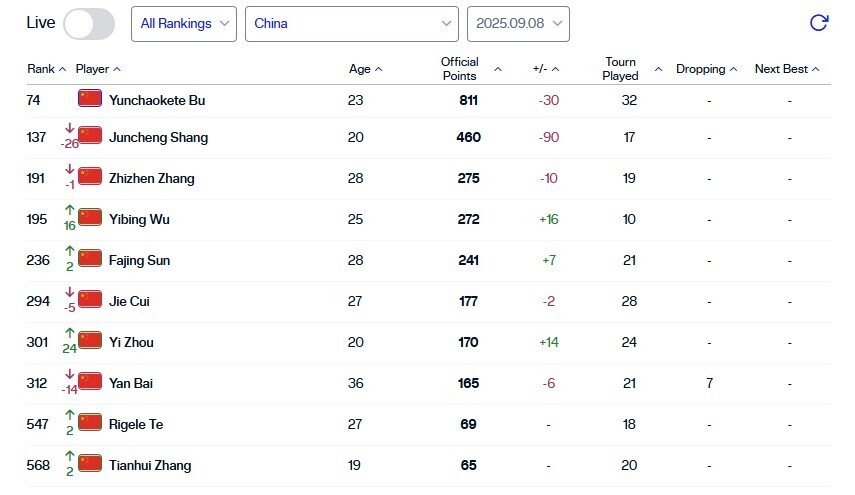This screenshot has width=855, height=495.
Task: Click China flag beside Fajing Sun
Action: coord(90,259)
